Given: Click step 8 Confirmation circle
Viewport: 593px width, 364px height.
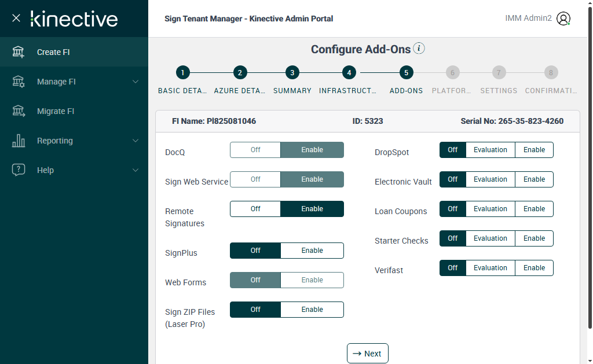Looking at the screenshot, I should [x=551, y=72].
